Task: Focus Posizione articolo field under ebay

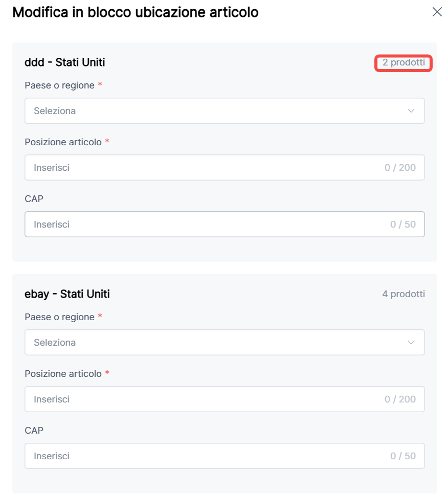Action: (205, 399)
